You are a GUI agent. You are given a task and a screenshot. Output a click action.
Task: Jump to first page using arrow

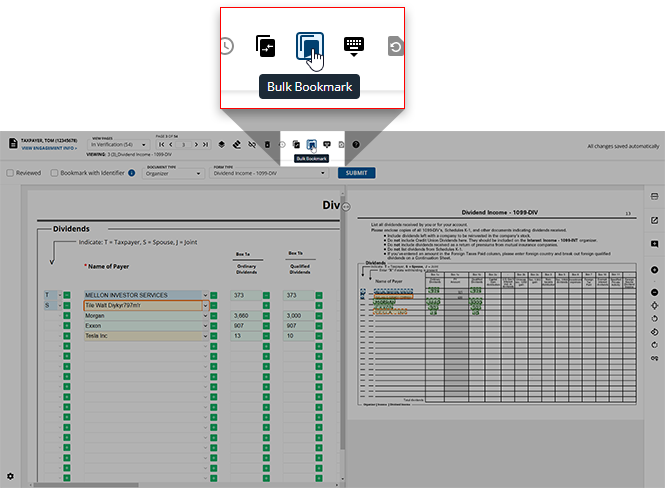coord(161,146)
